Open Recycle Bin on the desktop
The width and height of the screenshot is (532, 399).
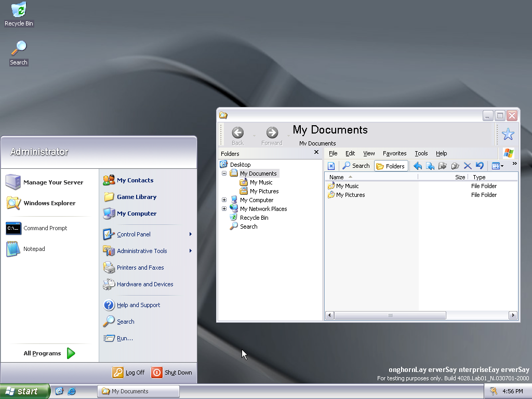point(19,14)
